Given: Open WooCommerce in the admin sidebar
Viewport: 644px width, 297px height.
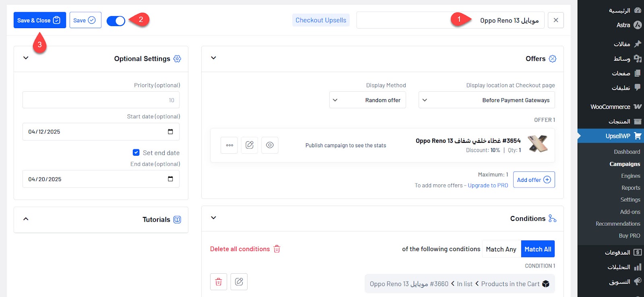Looking at the screenshot, I should 610,107.
